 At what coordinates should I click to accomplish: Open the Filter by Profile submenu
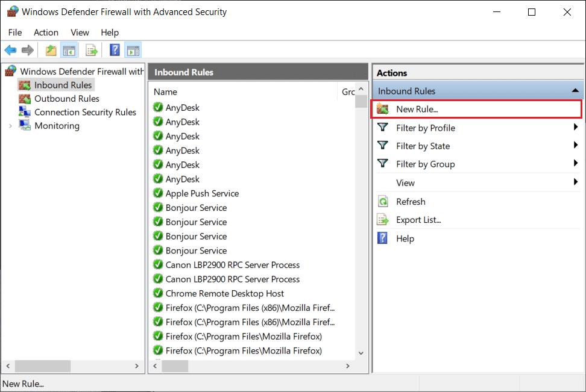[x=425, y=128]
